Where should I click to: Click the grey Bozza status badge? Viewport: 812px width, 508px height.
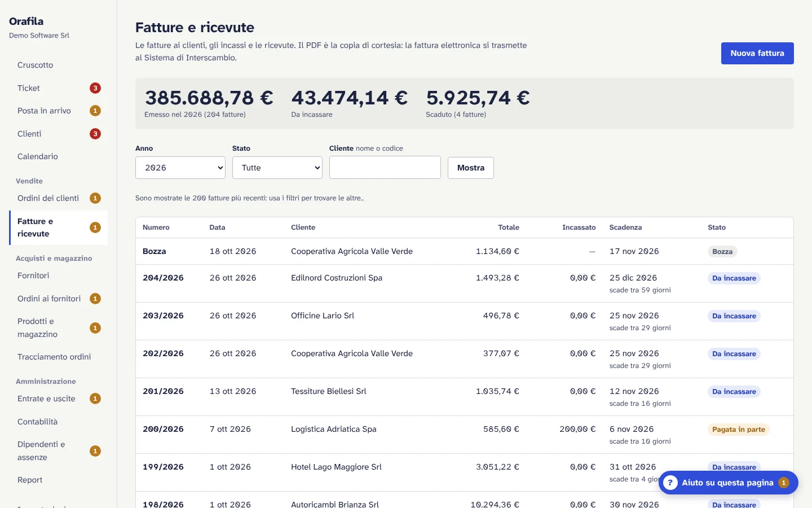pos(722,252)
